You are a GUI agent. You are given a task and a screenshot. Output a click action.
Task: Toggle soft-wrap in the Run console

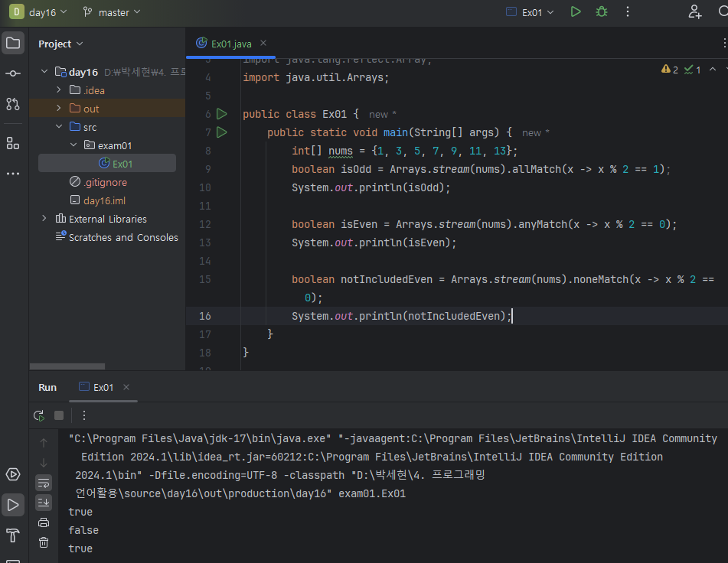44,483
